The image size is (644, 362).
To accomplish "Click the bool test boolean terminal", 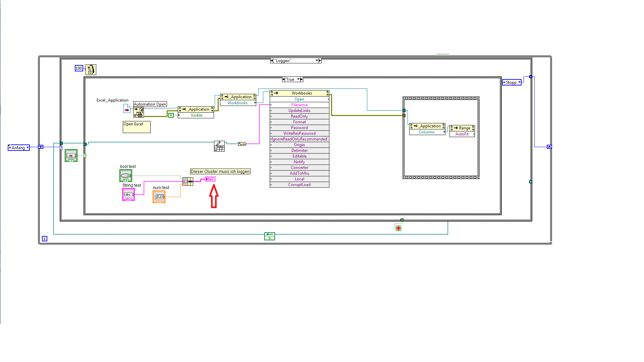I will [126, 176].
